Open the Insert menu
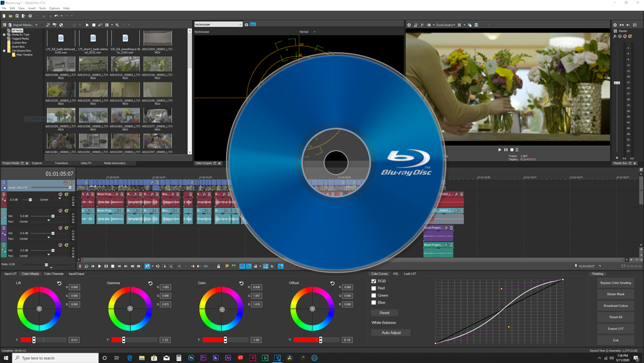Image resolution: width=644 pixels, height=363 pixels. point(32,8)
